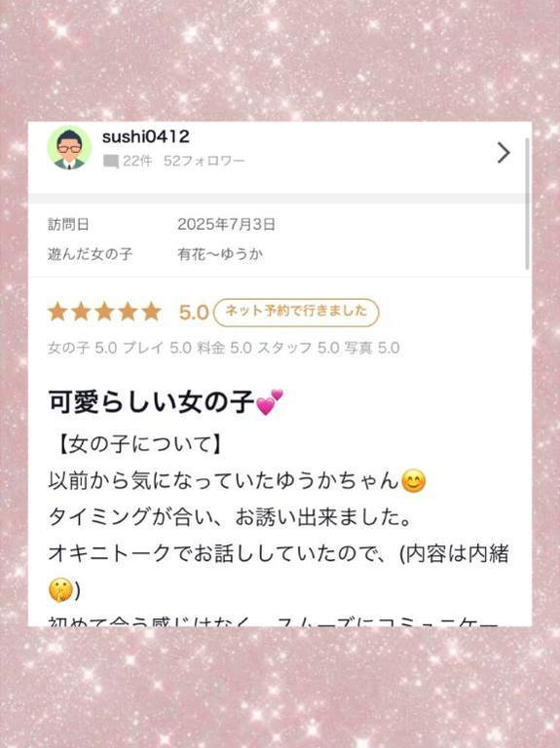The width and height of the screenshot is (560, 748).
Task: Click the review title 可愛らしい女の子
Action: [151, 402]
